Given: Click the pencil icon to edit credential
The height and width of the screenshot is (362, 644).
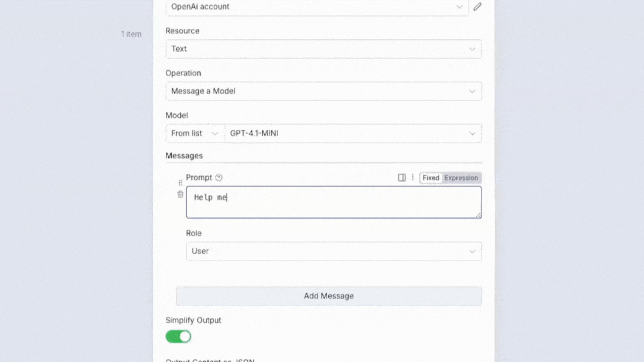Looking at the screenshot, I should pyautogui.click(x=477, y=7).
